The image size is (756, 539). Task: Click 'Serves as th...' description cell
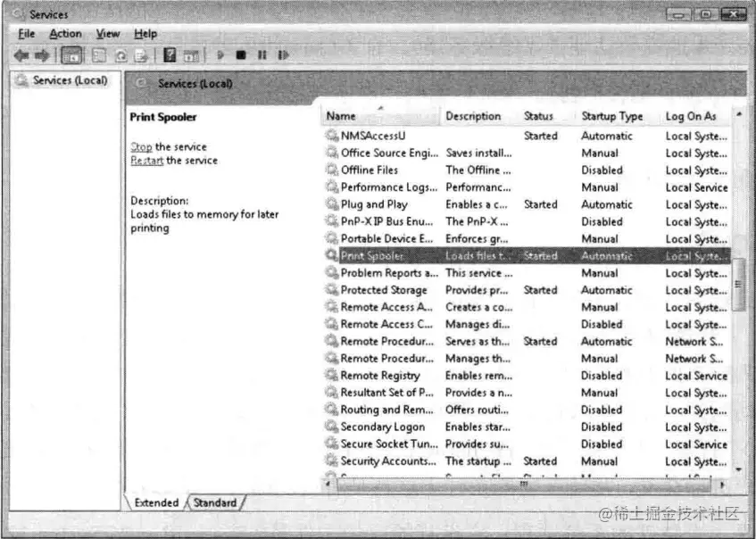click(478, 341)
